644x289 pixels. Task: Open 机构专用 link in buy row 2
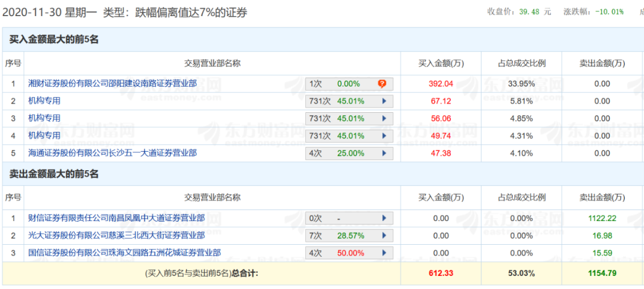[45, 102]
